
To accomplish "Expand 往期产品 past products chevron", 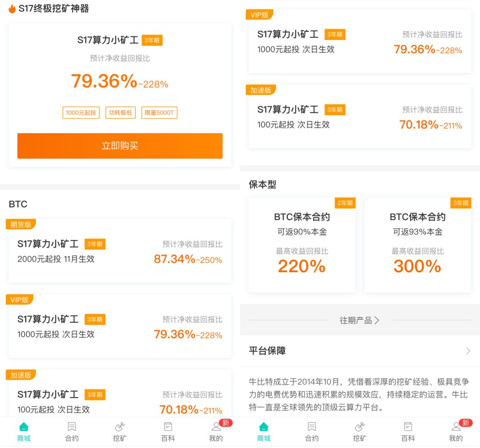I will (x=377, y=320).
